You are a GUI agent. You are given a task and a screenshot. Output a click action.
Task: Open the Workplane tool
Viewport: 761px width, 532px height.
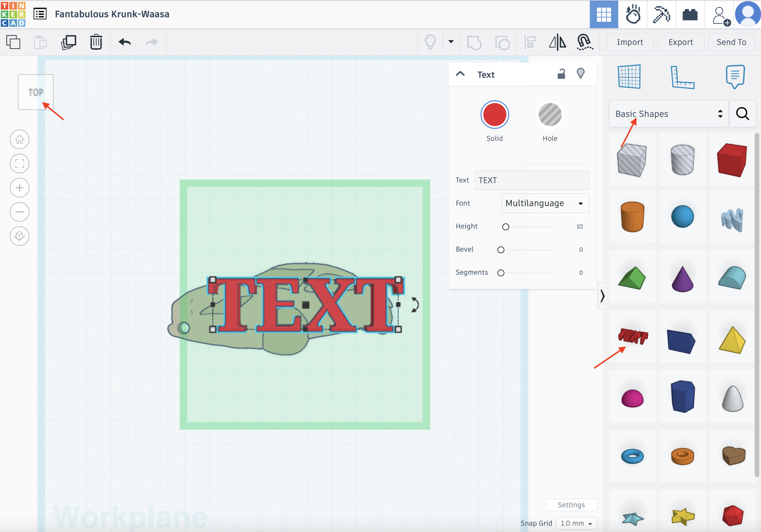pos(629,77)
